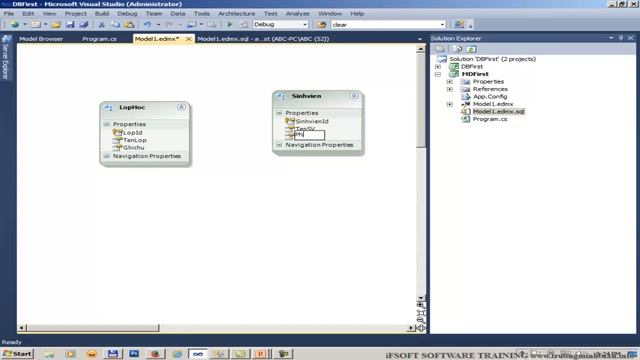This screenshot has height=360, width=640.
Task: Click the Visual Studio taskbar button
Action: pos(198,353)
